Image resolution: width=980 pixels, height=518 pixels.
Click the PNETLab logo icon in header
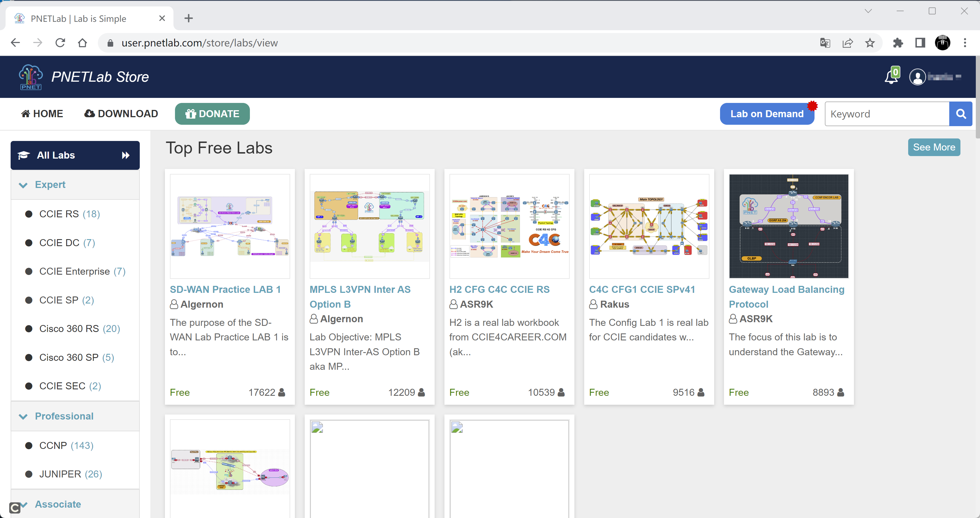click(30, 77)
